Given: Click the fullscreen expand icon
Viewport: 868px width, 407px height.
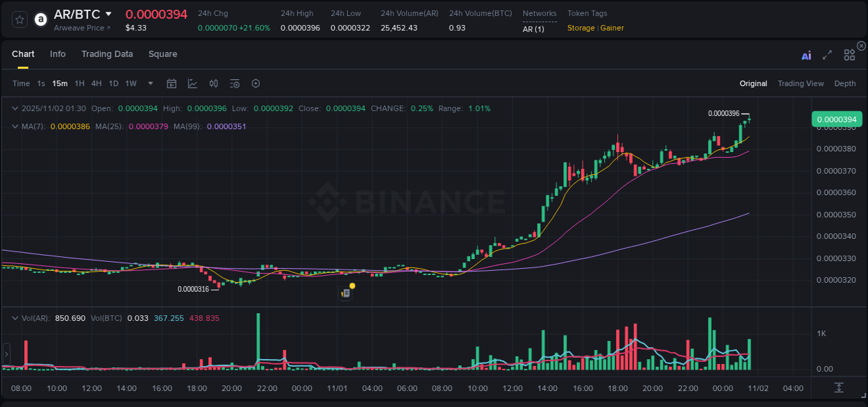Looking at the screenshot, I should tap(826, 54).
